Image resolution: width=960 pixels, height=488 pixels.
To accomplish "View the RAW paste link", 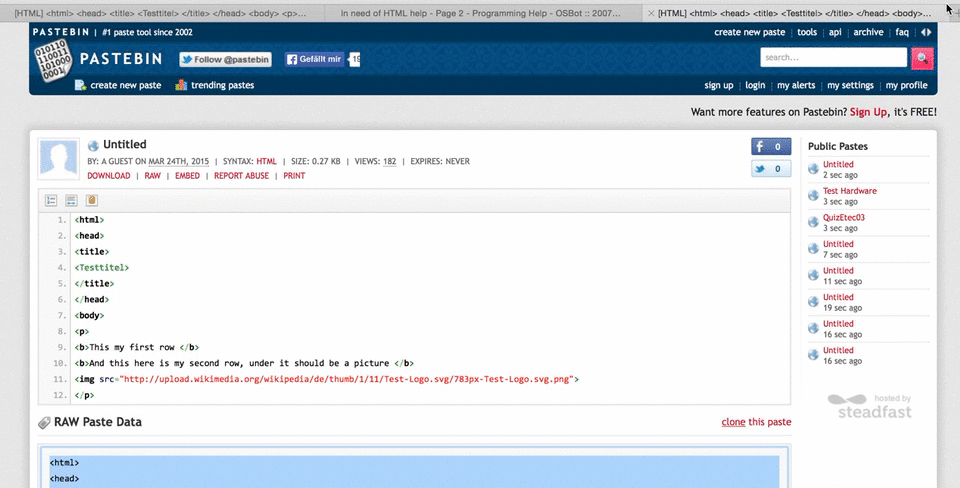I will pos(152,176).
